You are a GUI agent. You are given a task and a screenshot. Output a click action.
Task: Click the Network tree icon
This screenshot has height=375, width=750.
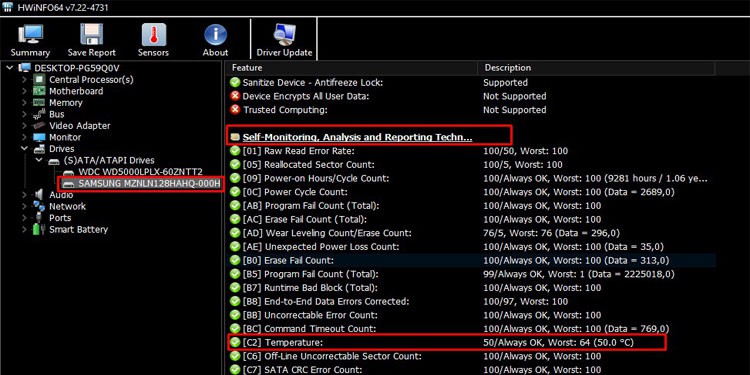39,206
